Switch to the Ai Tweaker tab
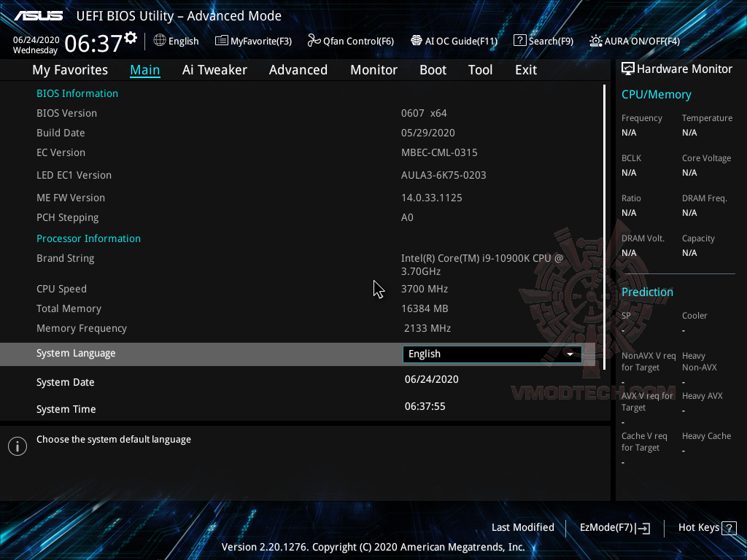This screenshot has width=747, height=560. 214,69
